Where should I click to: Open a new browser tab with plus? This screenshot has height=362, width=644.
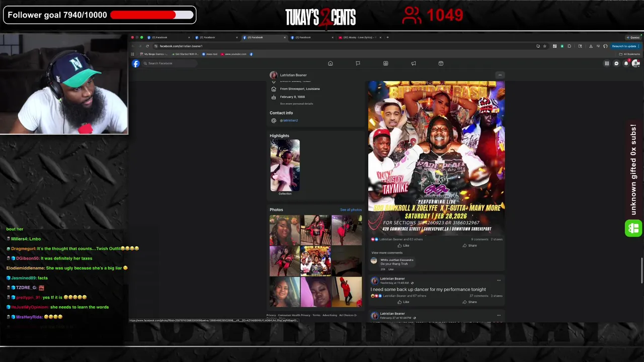387,37
